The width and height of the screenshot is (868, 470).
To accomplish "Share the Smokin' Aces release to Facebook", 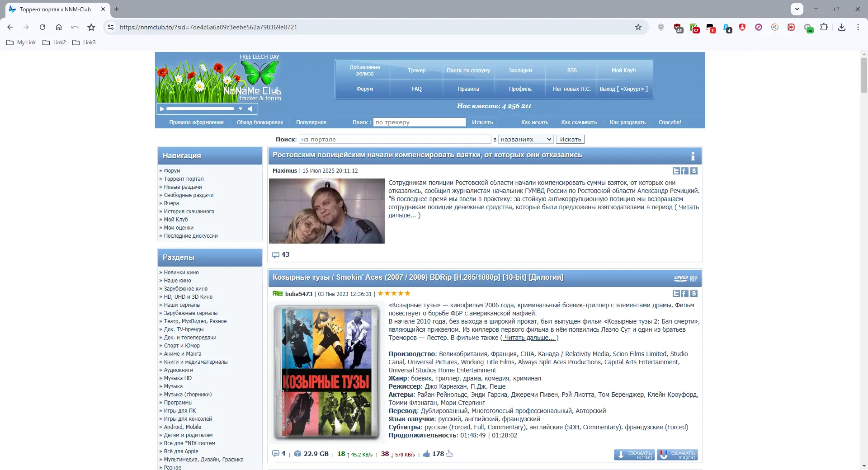I will click(x=684, y=293).
